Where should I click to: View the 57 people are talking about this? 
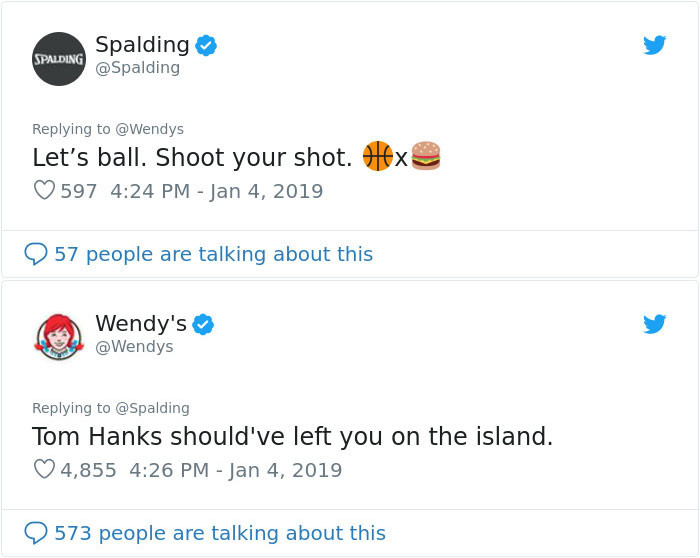213,254
